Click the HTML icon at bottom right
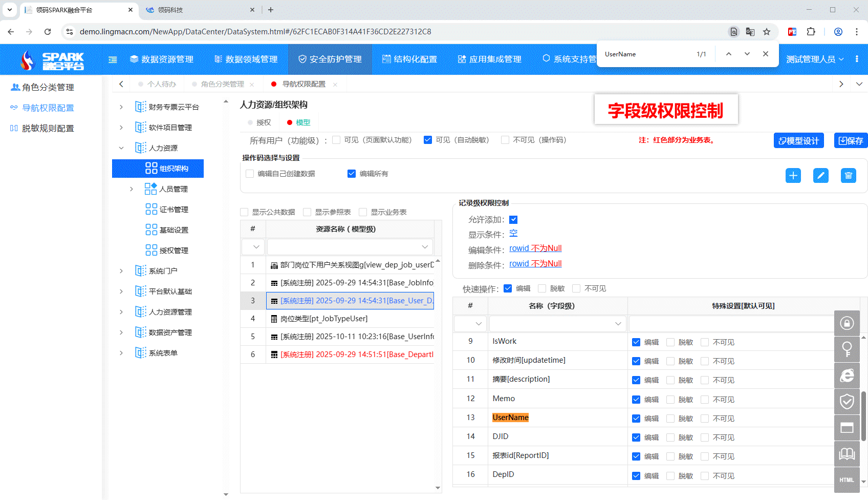 847,480
